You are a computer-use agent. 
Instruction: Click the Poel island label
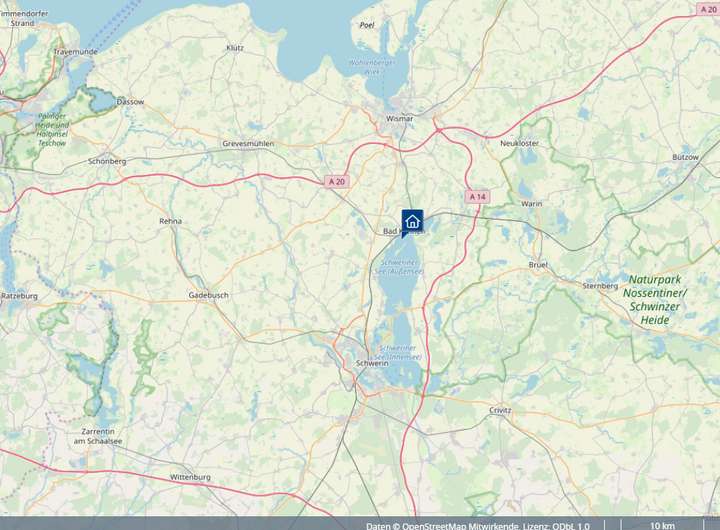tap(367, 25)
